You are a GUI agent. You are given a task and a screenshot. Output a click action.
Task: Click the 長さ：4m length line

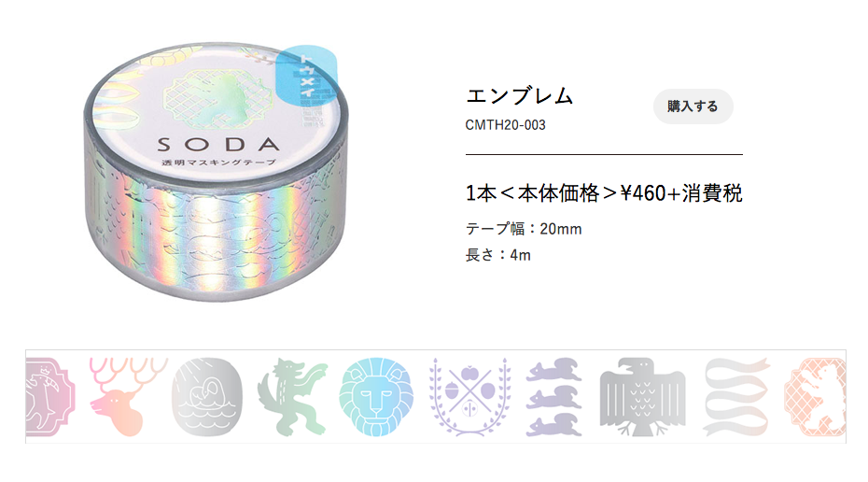(498, 255)
